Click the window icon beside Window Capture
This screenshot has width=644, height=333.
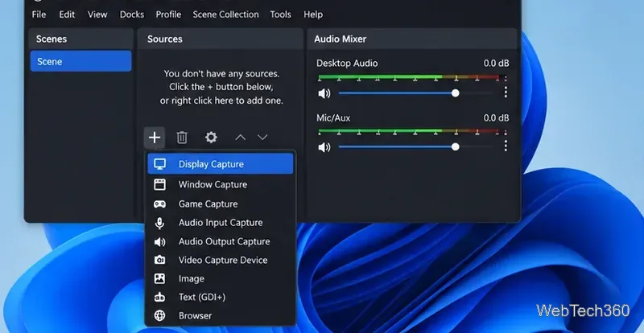tap(159, 184)
